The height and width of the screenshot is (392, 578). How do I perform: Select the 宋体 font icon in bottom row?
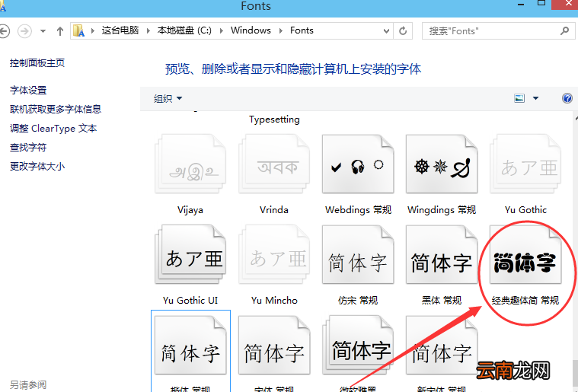pos(274,346)
